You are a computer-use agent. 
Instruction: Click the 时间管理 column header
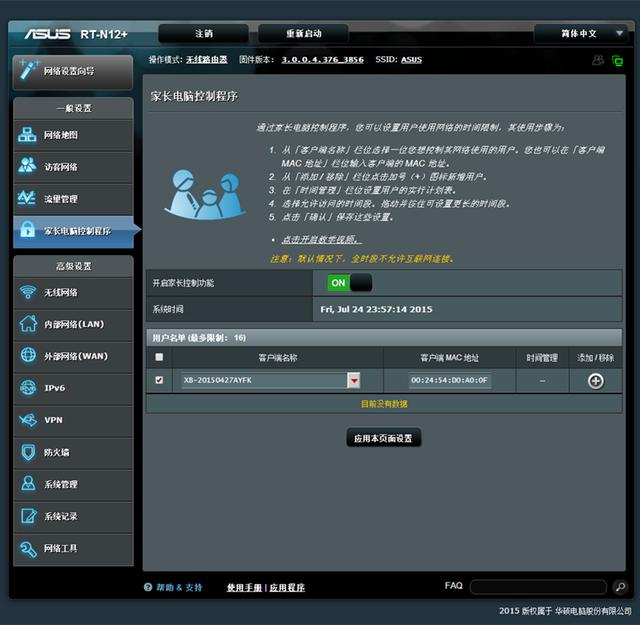coord(542,358)
